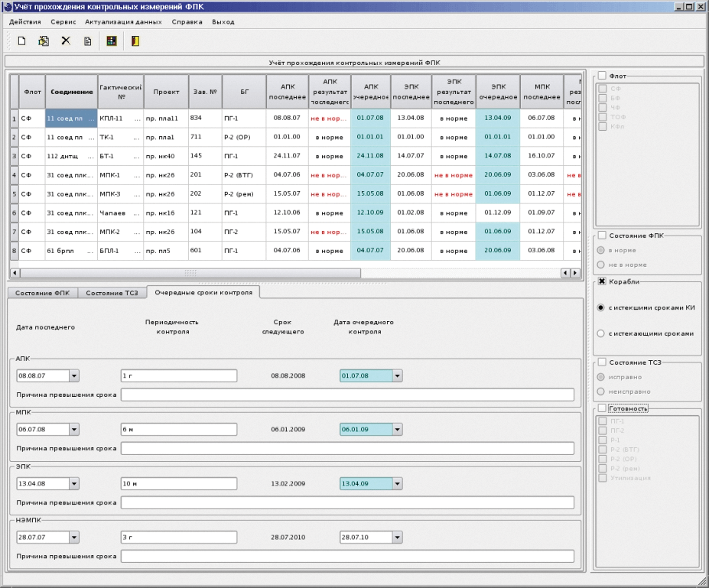Open the Справка menu

point(187,21)
